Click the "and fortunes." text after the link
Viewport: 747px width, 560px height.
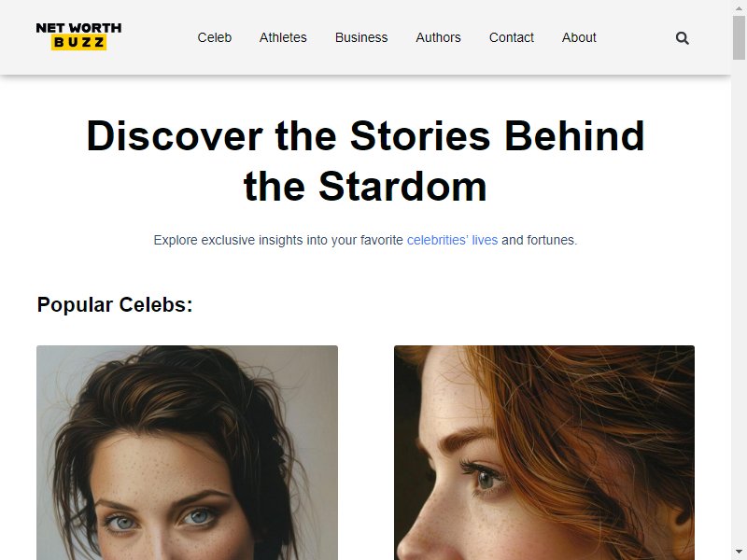[540, 240]
